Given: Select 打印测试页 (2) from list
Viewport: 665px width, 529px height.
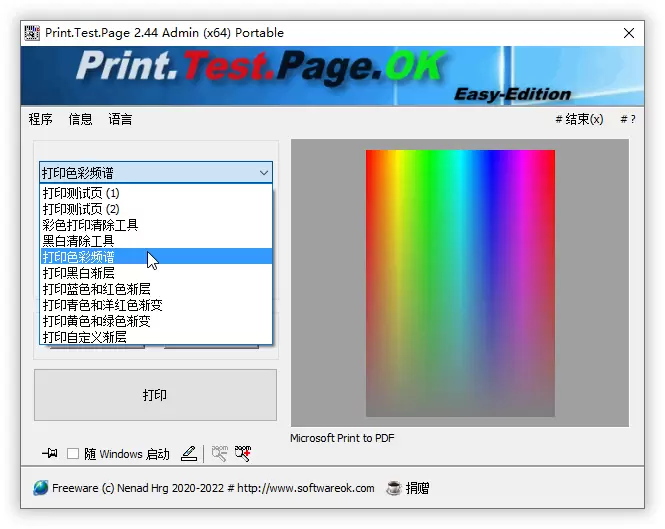Looking at the screenshot, I should 156,209.
